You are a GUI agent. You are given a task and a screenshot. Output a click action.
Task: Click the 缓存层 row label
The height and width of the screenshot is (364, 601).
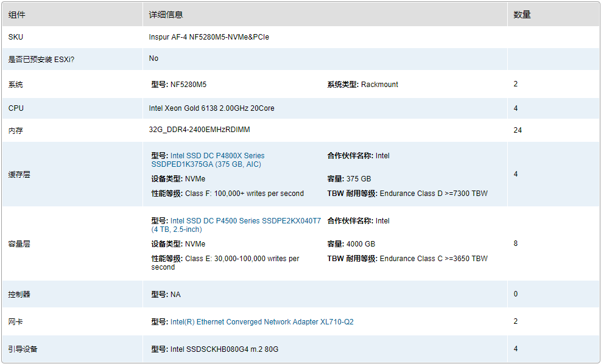pyautogui.click(x=19, y=175)
